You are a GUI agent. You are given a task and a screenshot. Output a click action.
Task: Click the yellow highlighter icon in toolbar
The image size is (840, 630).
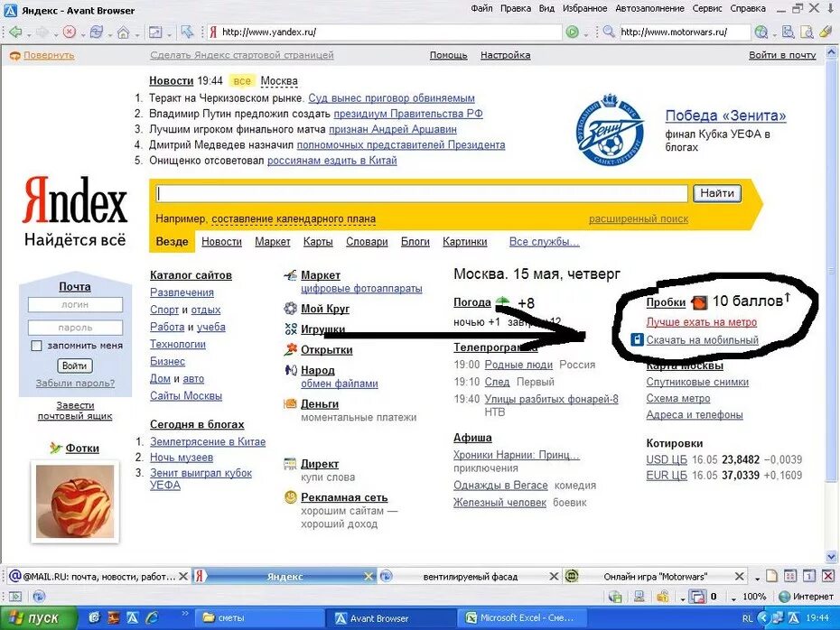pos(826,32)
